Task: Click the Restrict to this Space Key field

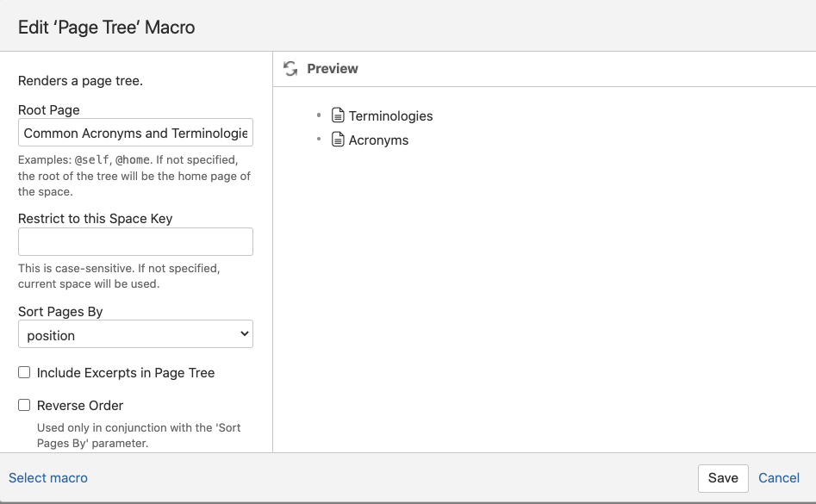Action: click(135, 241)
